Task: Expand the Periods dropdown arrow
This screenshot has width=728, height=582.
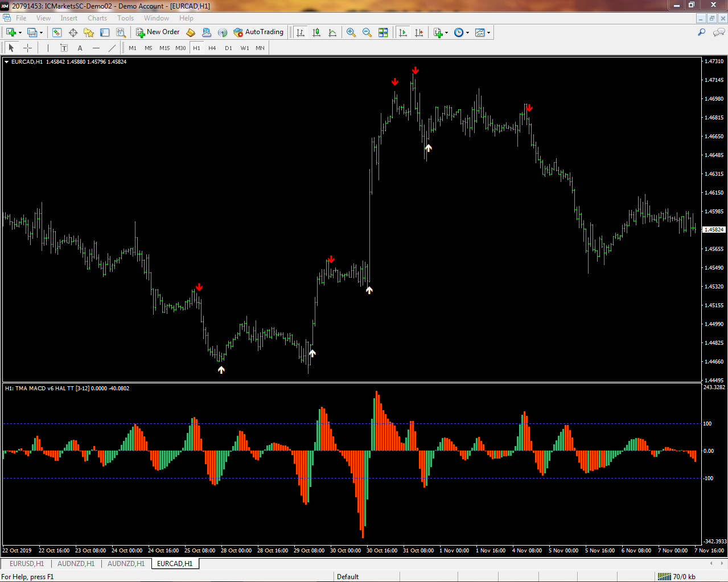Action: tap(468, 32)
